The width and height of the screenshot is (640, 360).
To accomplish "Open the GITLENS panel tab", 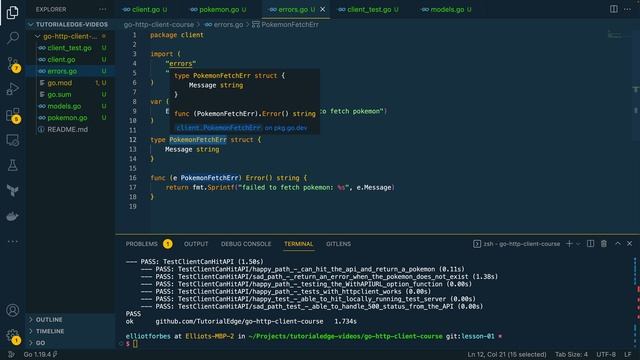I will (x=338, y=244).
